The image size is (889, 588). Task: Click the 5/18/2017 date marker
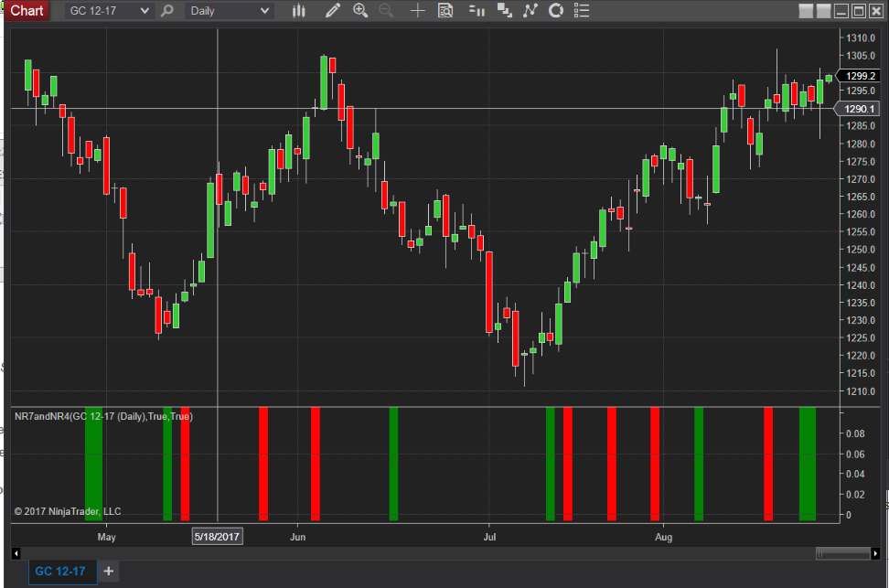pos(217,537)
